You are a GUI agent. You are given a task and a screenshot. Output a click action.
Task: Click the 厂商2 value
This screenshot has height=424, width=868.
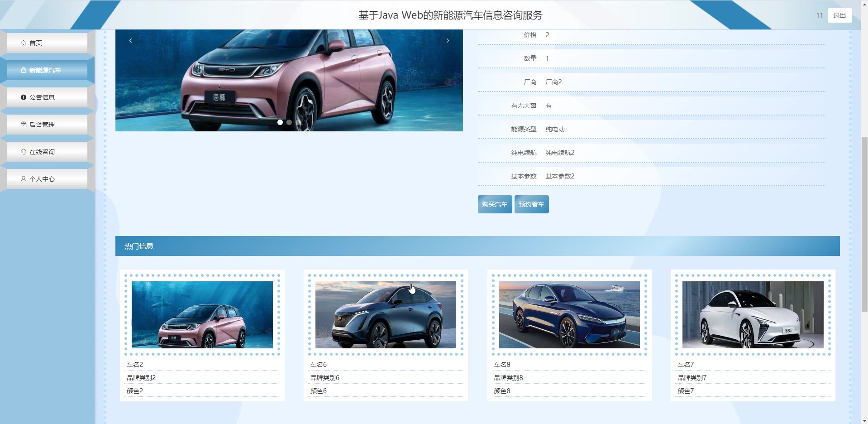(x=553, y=82)
